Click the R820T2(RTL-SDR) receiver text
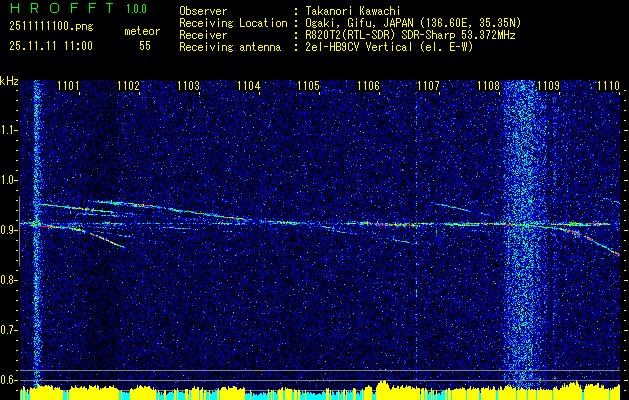The height and width of the screenshot is (400, 629). 410,35
